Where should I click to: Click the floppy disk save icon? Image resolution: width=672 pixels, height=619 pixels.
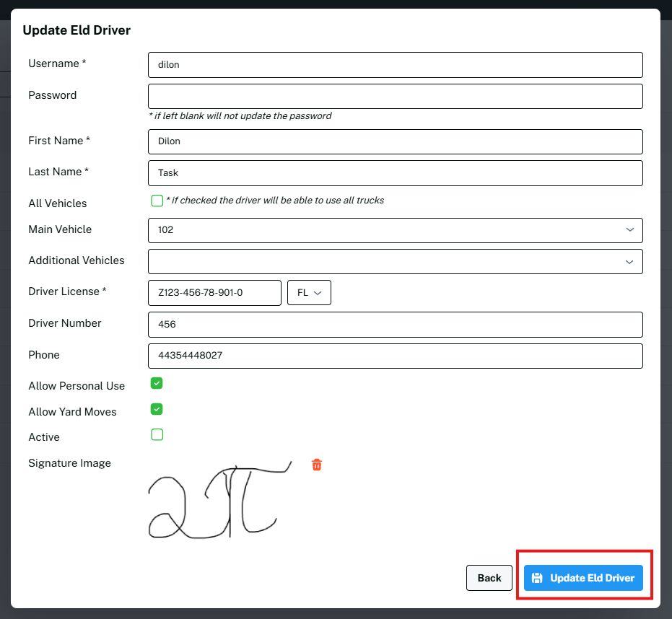(537, 578)
